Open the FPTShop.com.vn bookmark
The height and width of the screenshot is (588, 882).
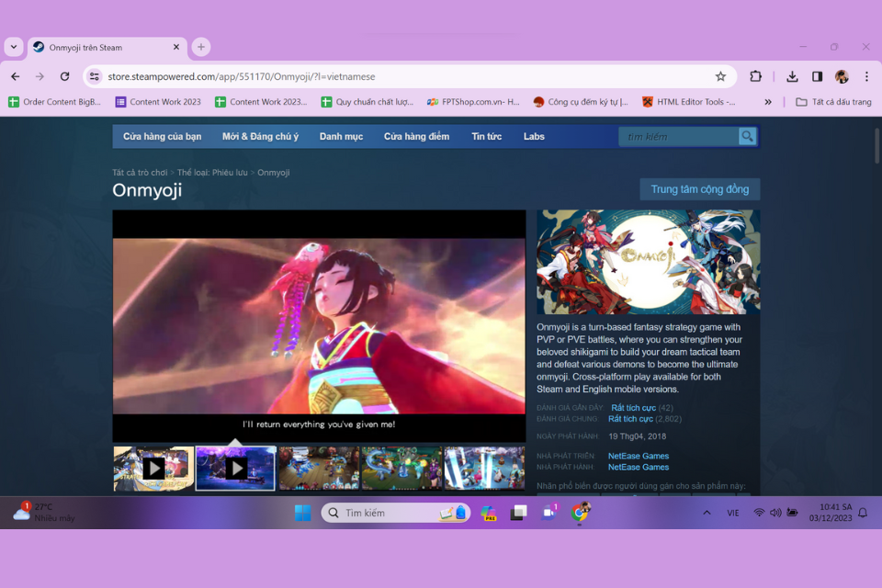coord(473,102)
